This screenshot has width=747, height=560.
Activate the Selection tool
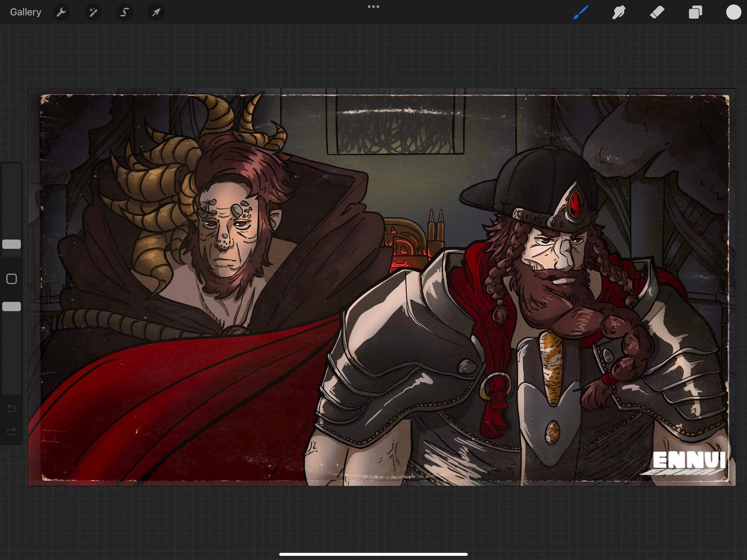tap(124, 12)
